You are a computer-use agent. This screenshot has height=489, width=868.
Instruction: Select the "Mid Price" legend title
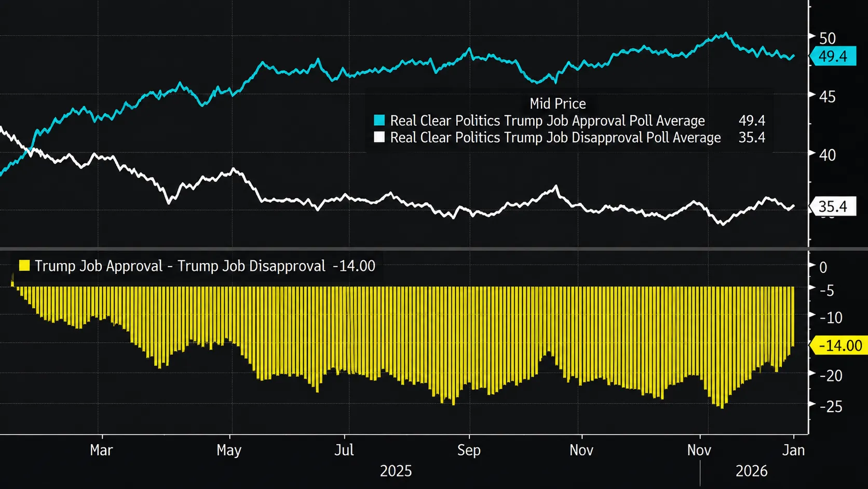[558, 103]
